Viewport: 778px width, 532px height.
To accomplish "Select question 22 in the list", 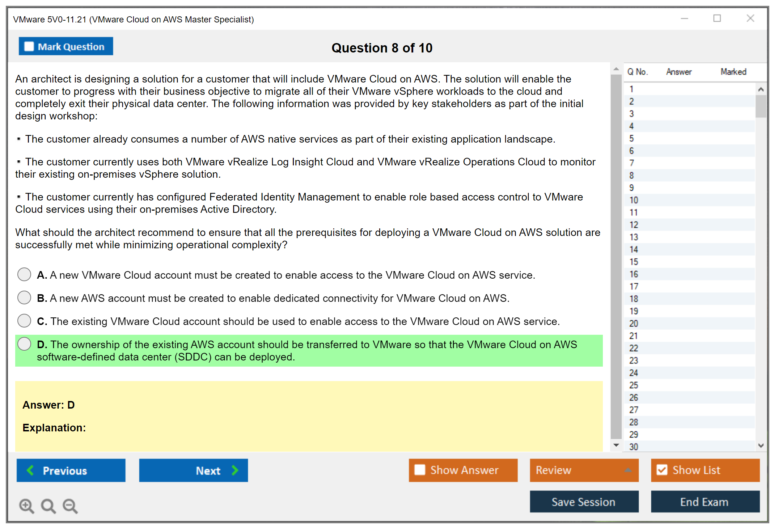I will point(634,348).
